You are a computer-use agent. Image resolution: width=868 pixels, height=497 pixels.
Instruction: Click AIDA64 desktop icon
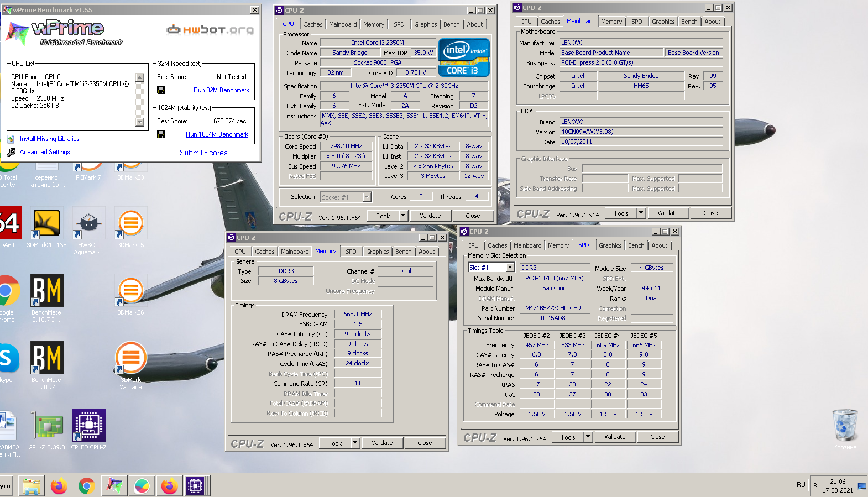tap(10, 228)
